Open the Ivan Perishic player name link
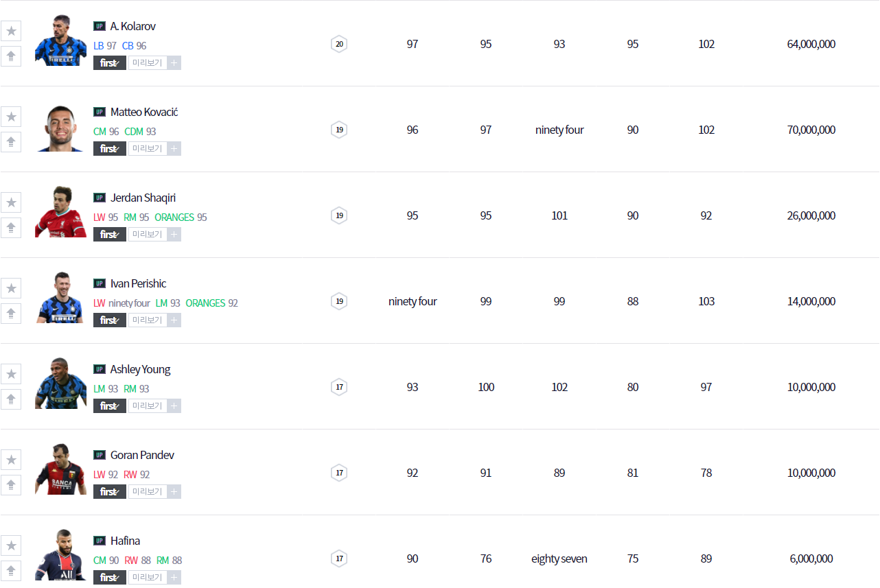Image resolution: width=880 pixels, height=588 pixels. [x=138, y=283]
